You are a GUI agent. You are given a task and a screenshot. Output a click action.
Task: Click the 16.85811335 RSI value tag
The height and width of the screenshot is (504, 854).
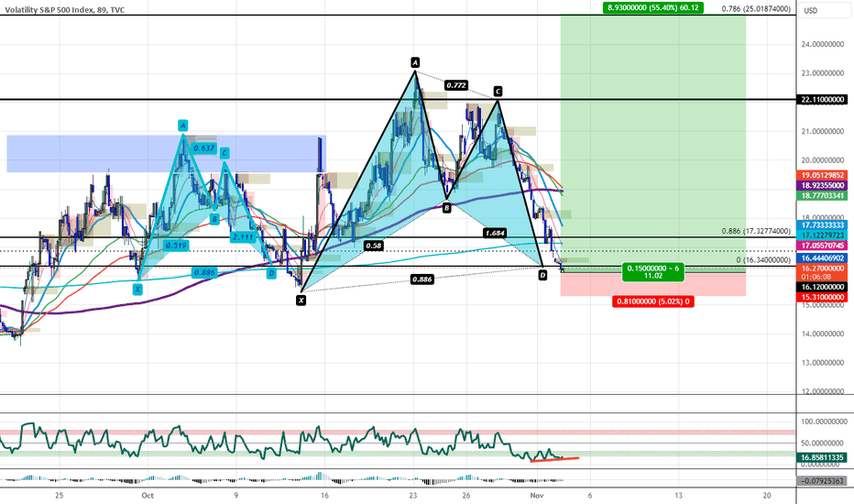click(823, 457)
